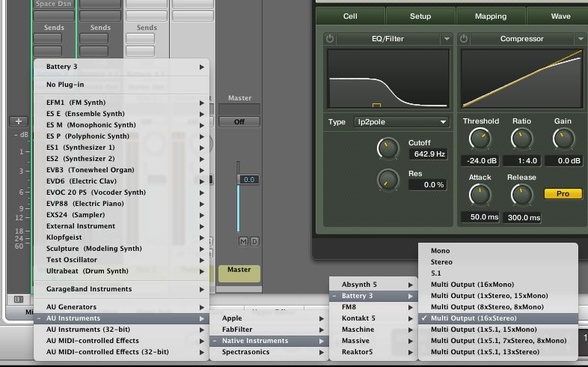Open the FM8 submenu

[x=373, y=307]
